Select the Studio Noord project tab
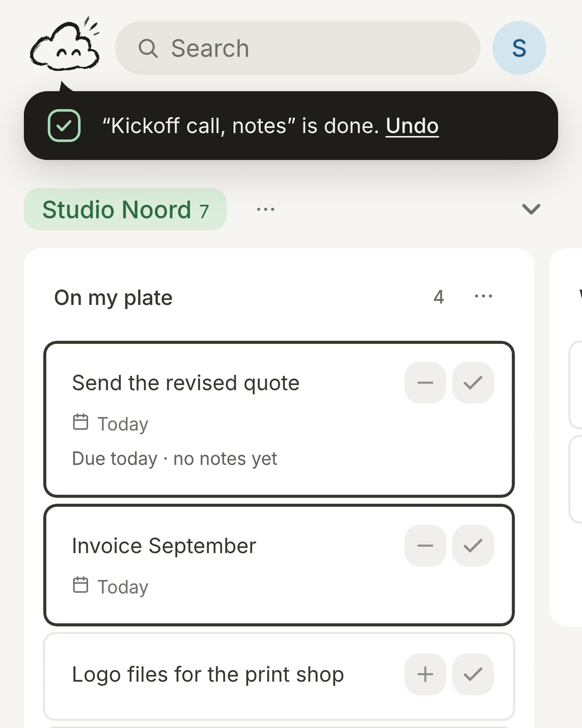Screen dimensions: 582x728 (125, 210)
